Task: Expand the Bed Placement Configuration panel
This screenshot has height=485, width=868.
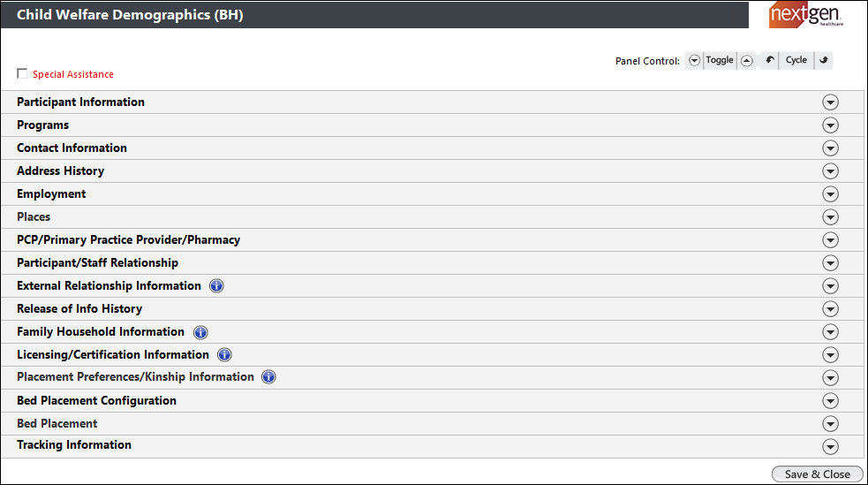Action: pyautogui.click(x=829, y=401)
